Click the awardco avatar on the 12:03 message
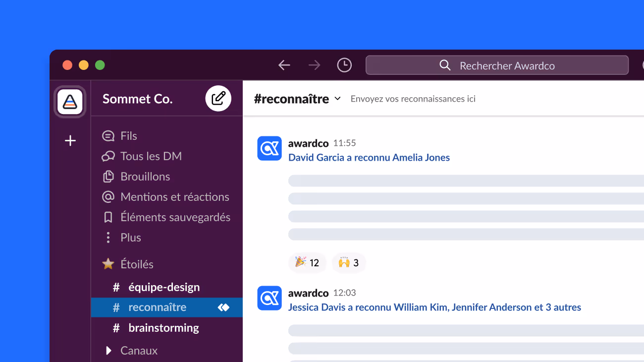The width and height of the screenshot is (644, 362). [269, 298]
